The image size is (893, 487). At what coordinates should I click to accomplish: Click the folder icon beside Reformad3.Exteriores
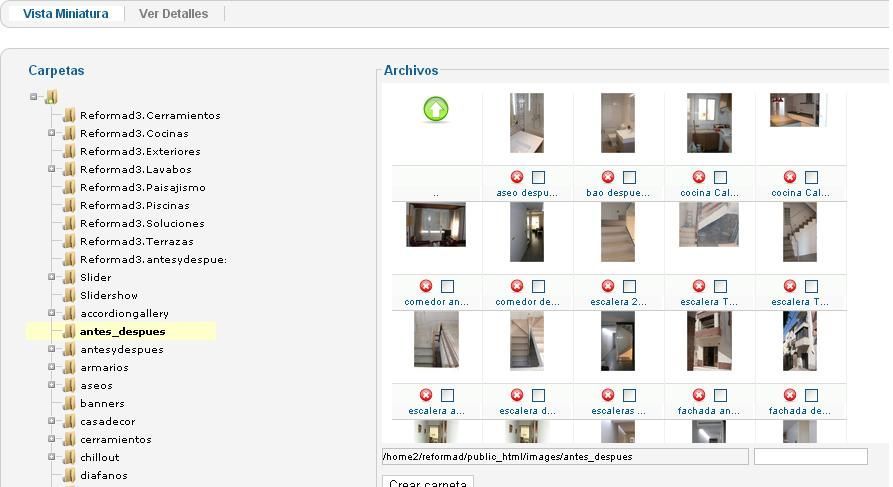[x=69, y=152]
